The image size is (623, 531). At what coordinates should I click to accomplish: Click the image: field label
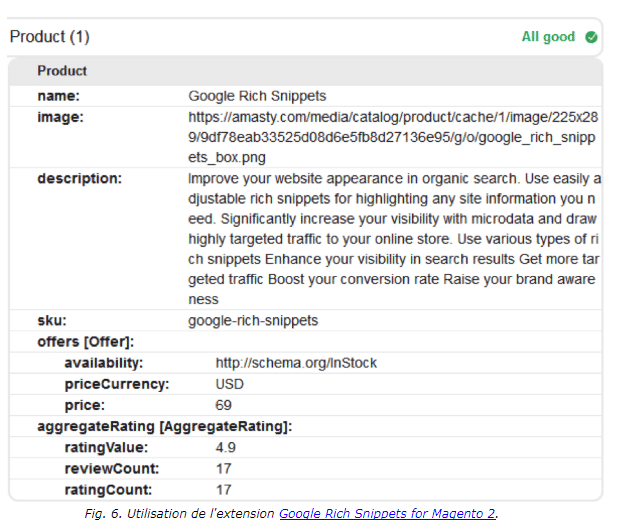click(x=60, y=117)
